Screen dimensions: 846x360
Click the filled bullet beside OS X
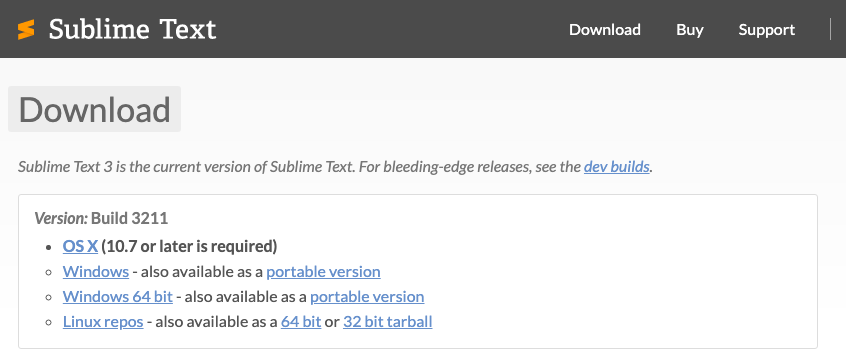tap(50, 247)
